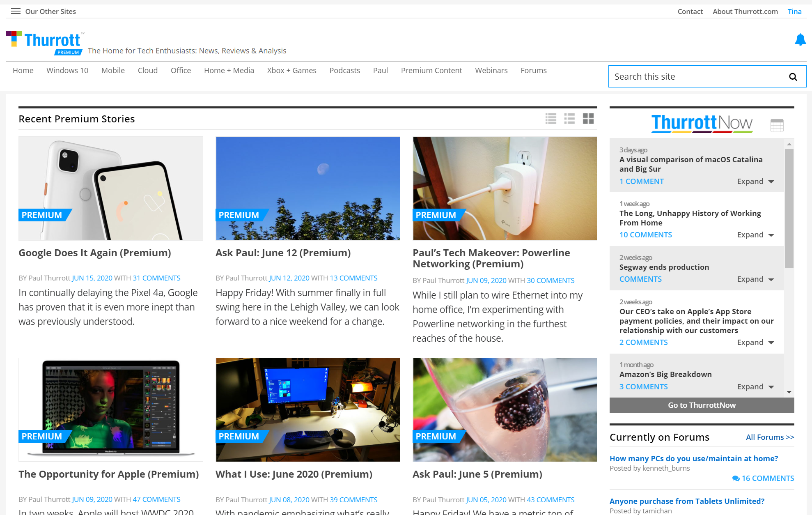Switch to the grid view layout

click(588, 119)
